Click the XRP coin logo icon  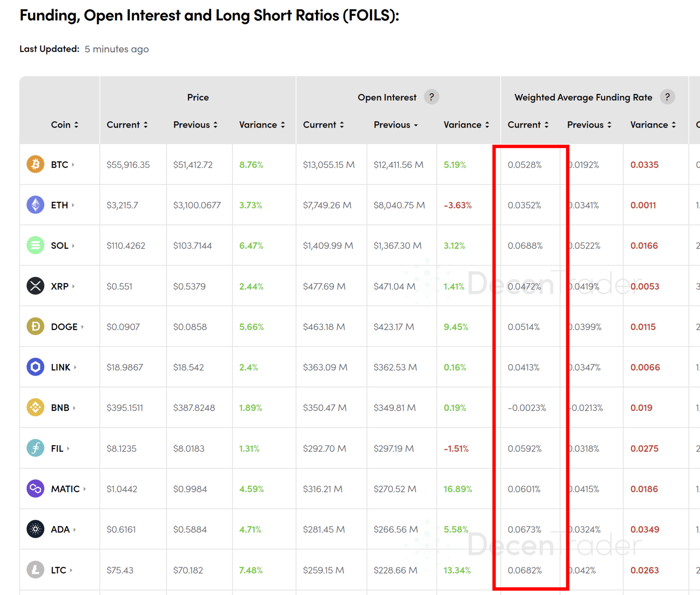click(x=35, y=286)
